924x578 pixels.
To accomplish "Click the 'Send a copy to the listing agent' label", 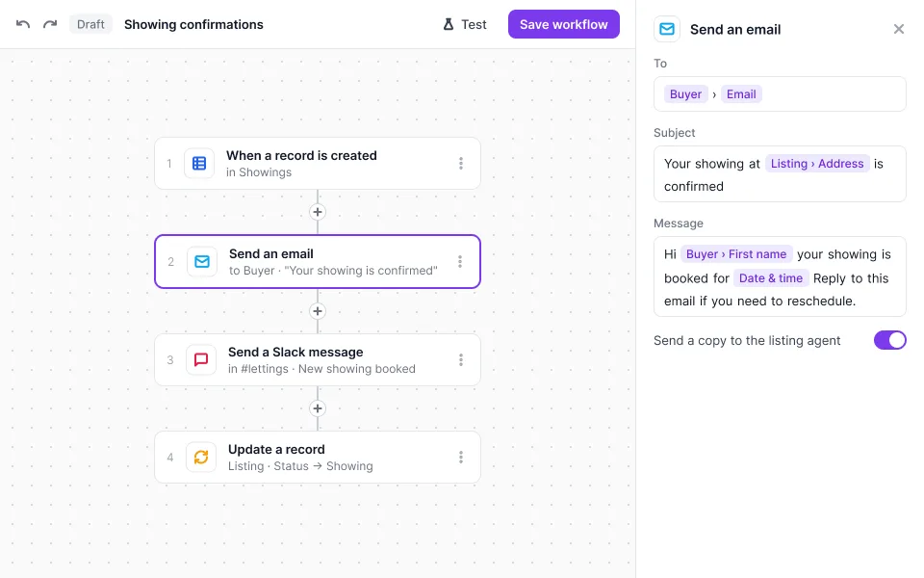I will [747, 340].
